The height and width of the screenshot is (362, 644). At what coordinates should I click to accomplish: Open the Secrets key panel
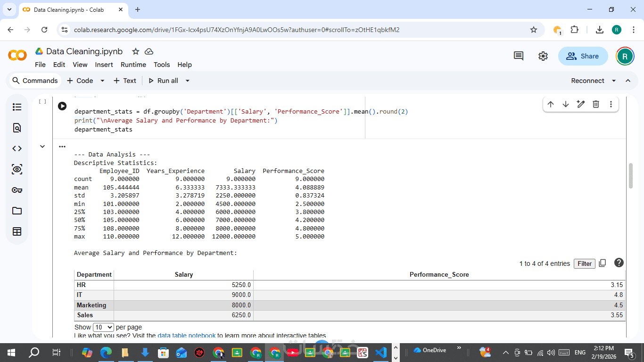(17, 190)
